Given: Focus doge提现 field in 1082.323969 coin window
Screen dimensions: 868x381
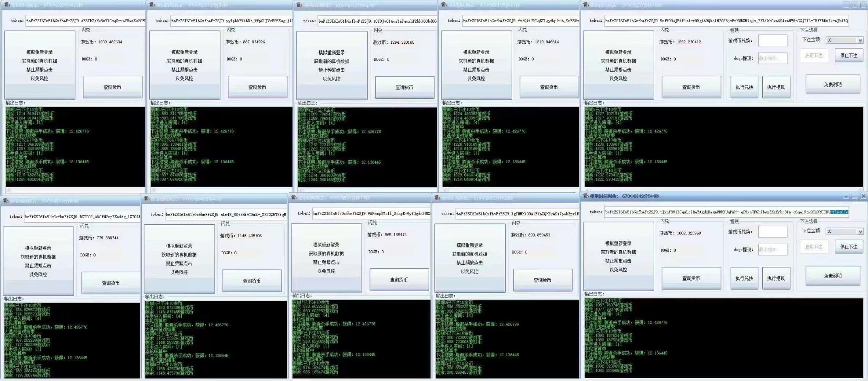Looking at the screenshot, I should coord(772,249).
